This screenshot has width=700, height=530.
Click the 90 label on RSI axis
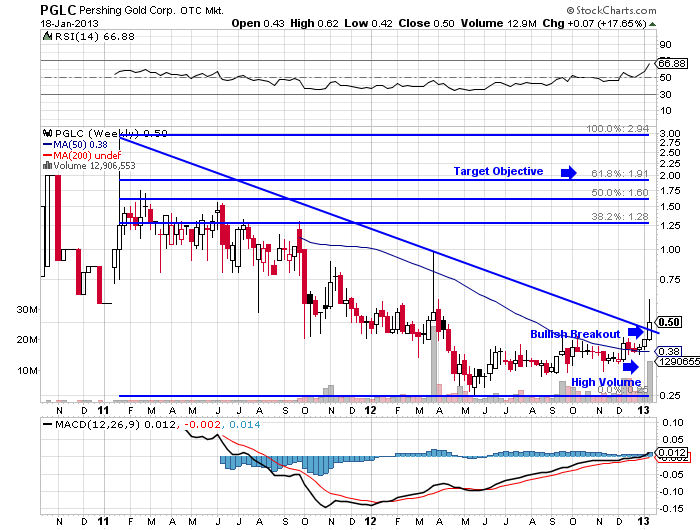(x=666, y=44)
